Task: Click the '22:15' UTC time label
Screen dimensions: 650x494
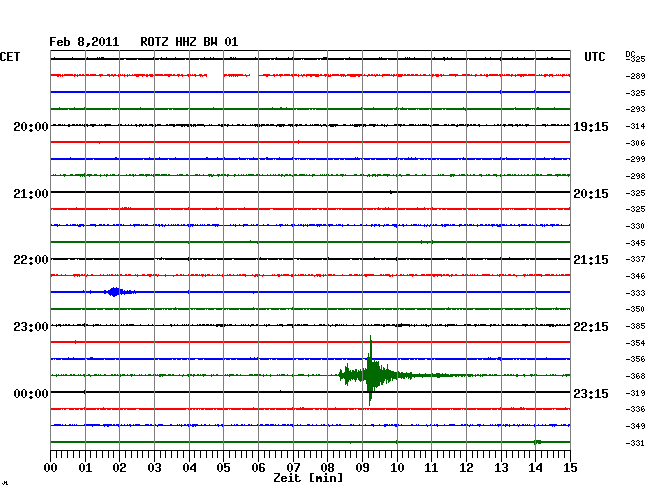Action: pyautogui.click(x=591, y=327)
